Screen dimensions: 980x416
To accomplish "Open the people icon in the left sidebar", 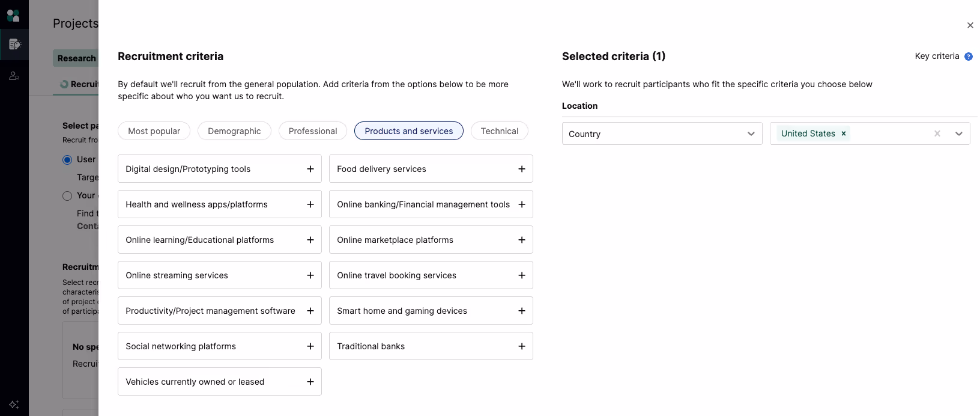I will click(14, 76).
